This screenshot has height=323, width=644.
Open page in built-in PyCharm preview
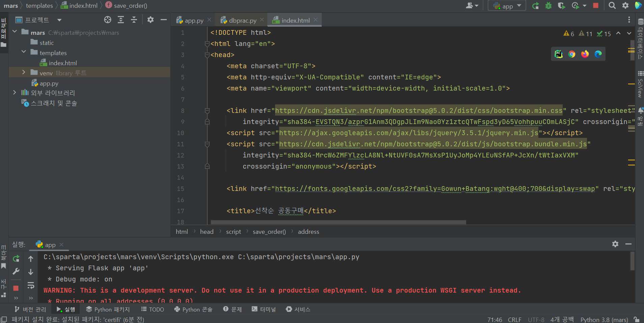pyautogui.click(x=559, y=54)
